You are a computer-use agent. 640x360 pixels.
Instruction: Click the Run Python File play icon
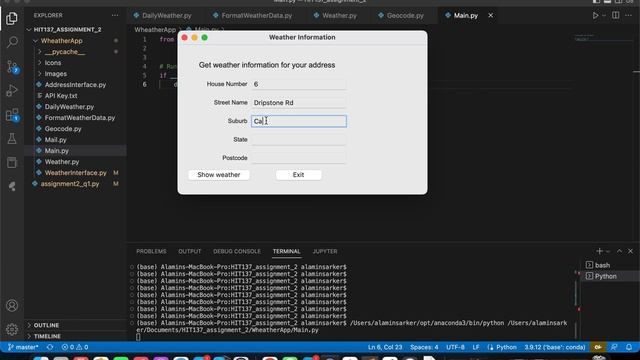point(595,16)
